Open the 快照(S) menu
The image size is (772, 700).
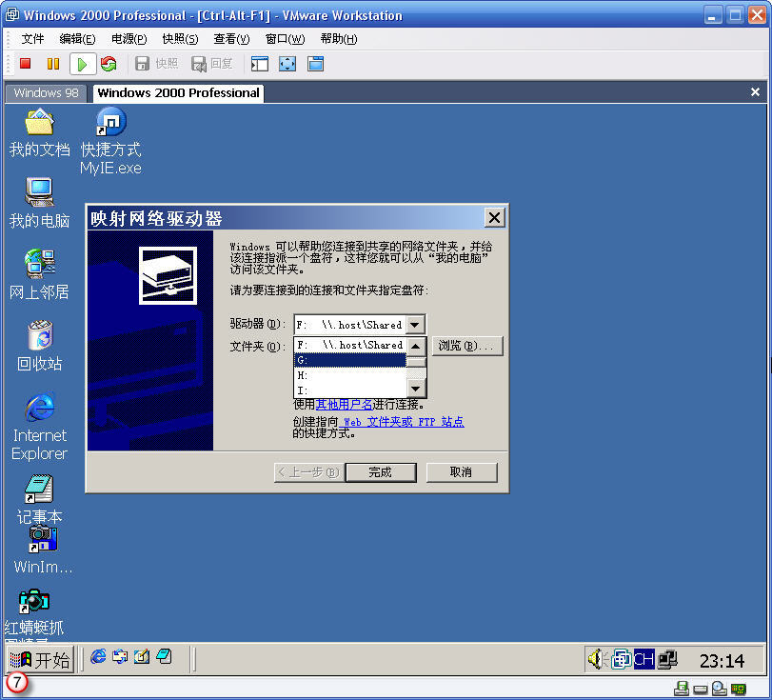(180, 39)
